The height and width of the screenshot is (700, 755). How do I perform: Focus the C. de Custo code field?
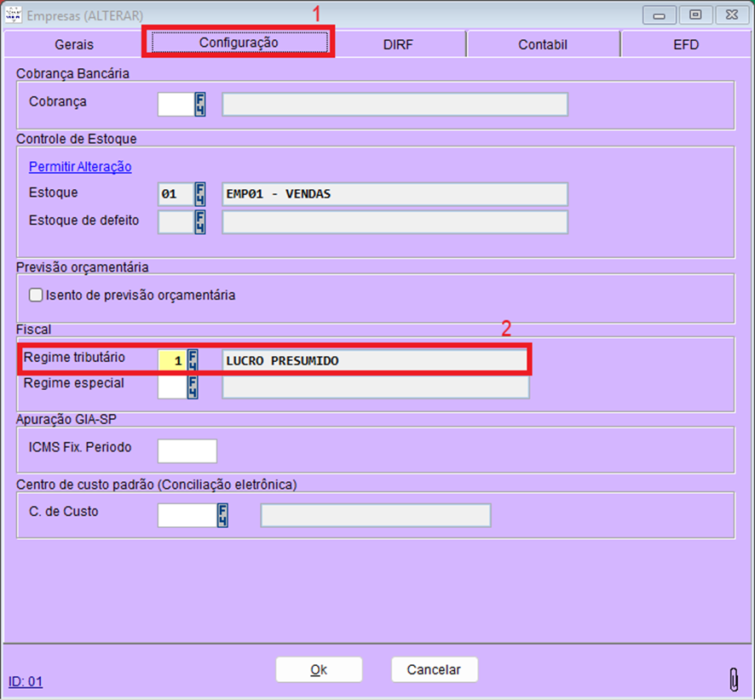coord(187,515)
